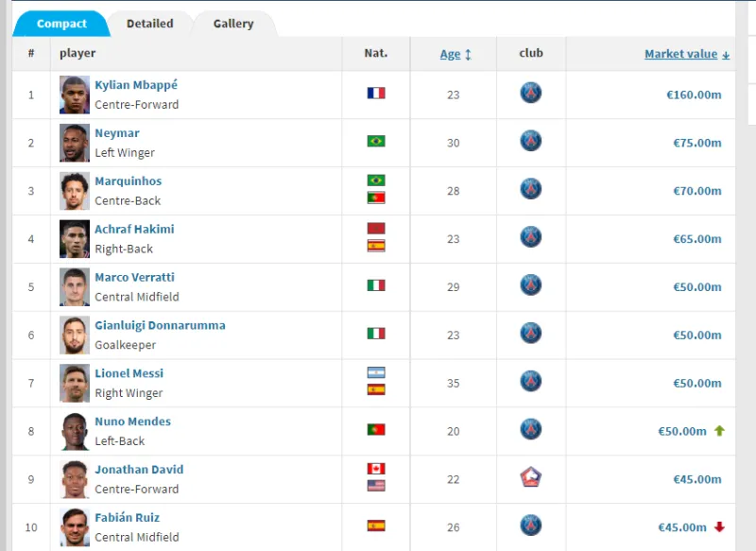The width and height of the screenshot is (756, 551).
Task: Click the red down arrow beside Fabián Ruiz's value
Action: [719, 527]
